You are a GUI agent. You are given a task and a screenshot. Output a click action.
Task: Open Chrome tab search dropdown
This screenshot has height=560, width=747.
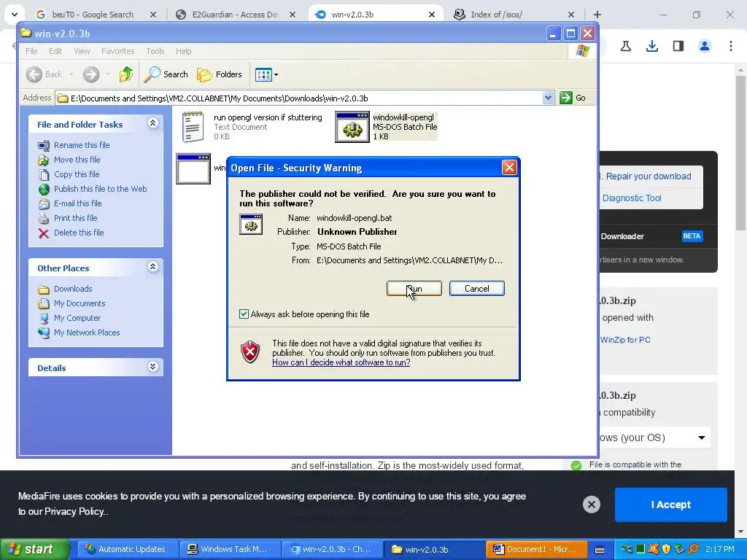[15, 15]
